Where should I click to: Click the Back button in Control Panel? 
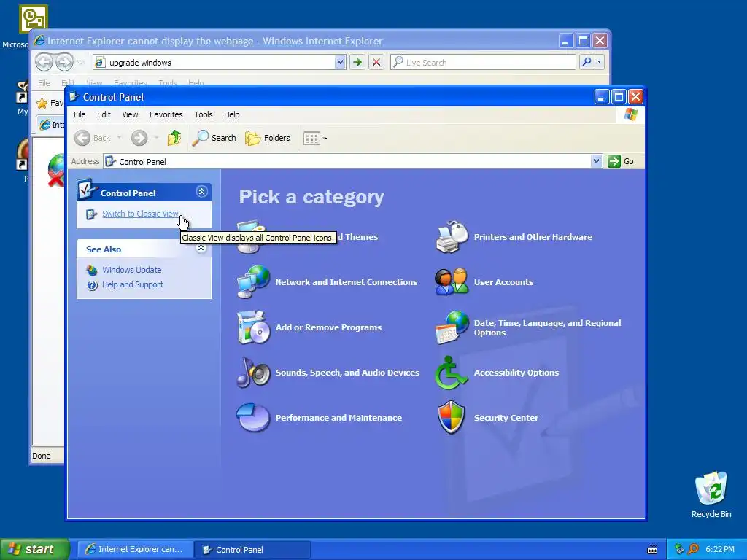click(x=93, y=138)
